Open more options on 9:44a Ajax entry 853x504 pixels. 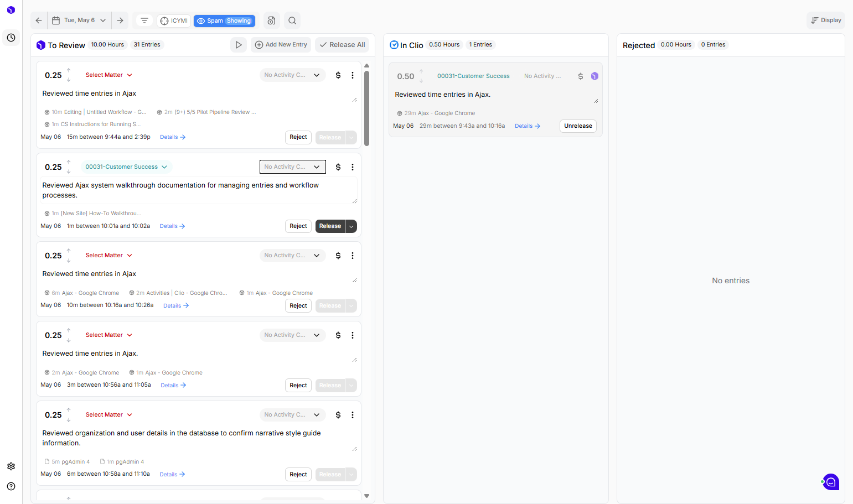(353, 75)
